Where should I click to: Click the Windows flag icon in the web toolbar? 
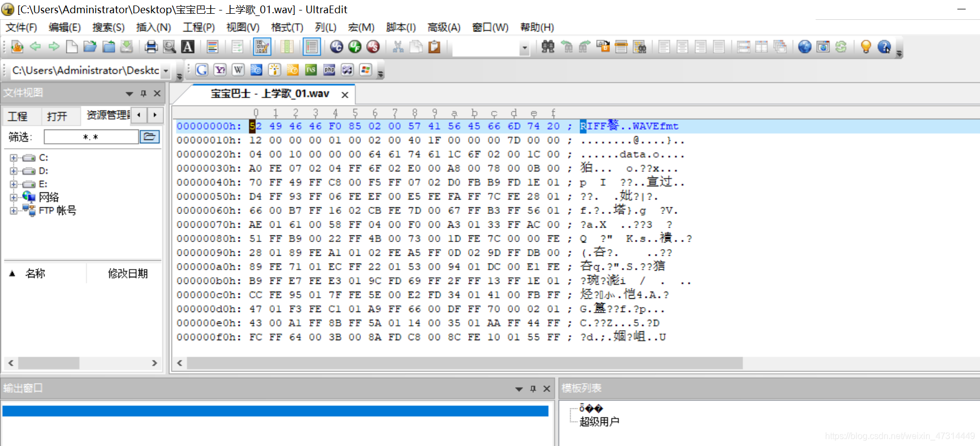coord(365,69)
